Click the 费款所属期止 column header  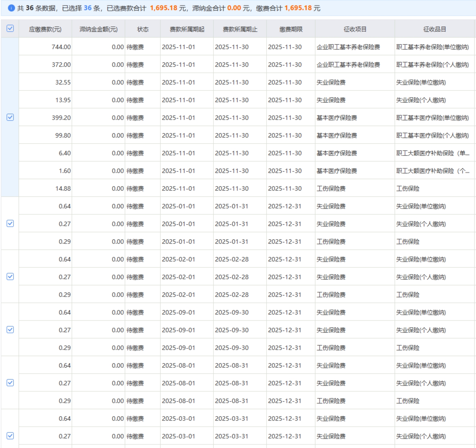pos(240,29)
